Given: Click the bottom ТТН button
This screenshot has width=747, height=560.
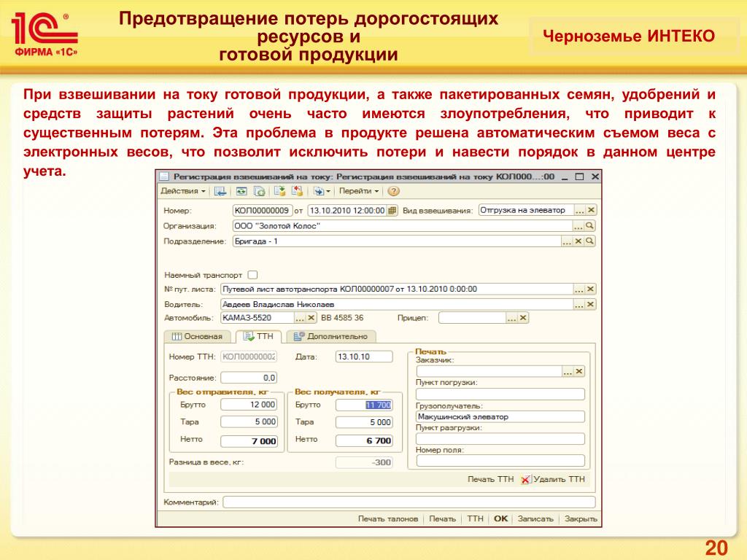Looking at the screenshot, I should point(475,519).
